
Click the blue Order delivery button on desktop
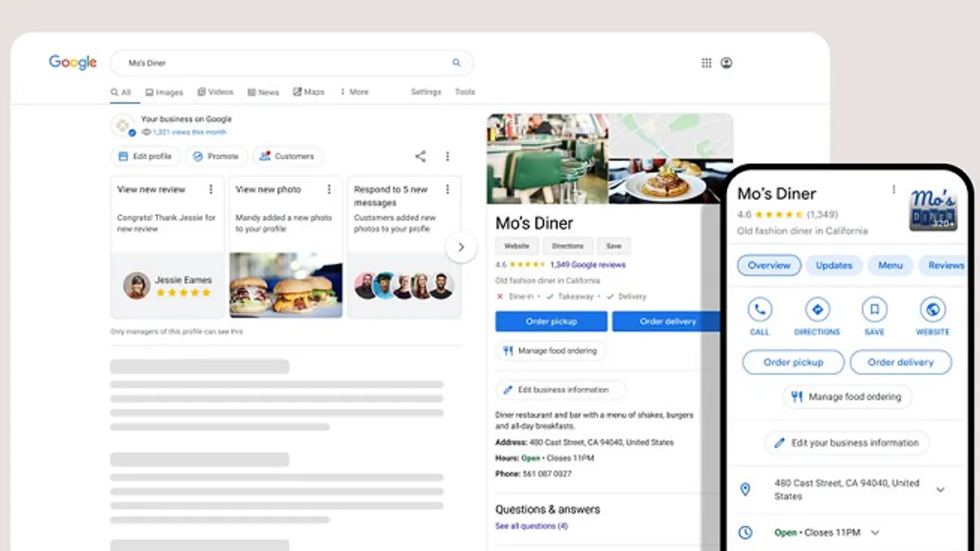tap(667, 322)
